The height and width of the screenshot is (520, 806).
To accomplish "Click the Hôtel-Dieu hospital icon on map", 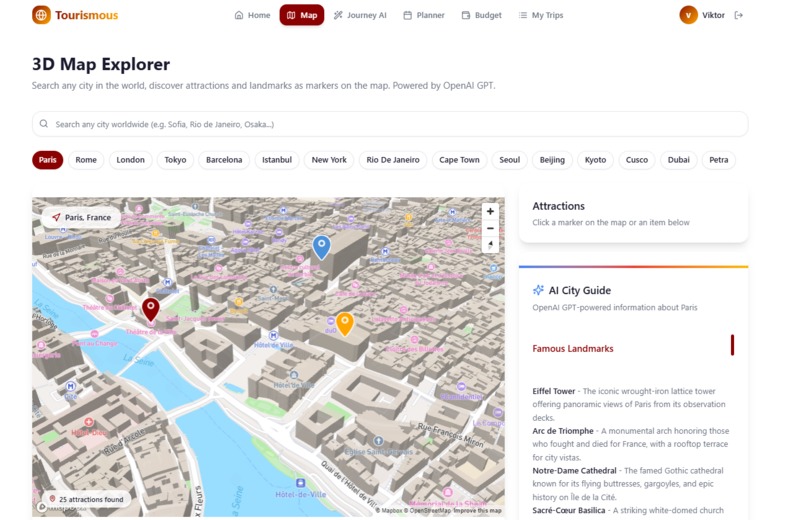I will (89, 422).
